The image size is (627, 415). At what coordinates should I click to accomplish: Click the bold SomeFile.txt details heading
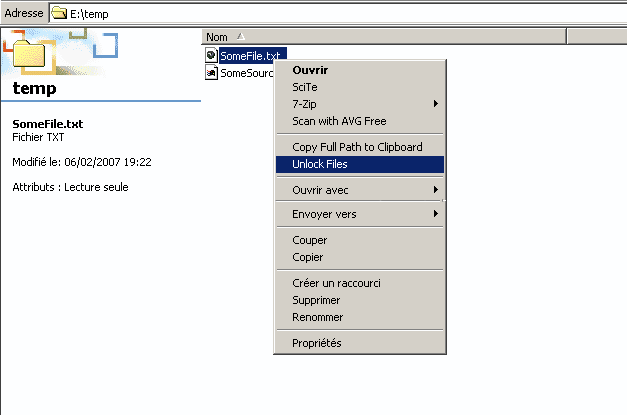(x=48, y=124)
